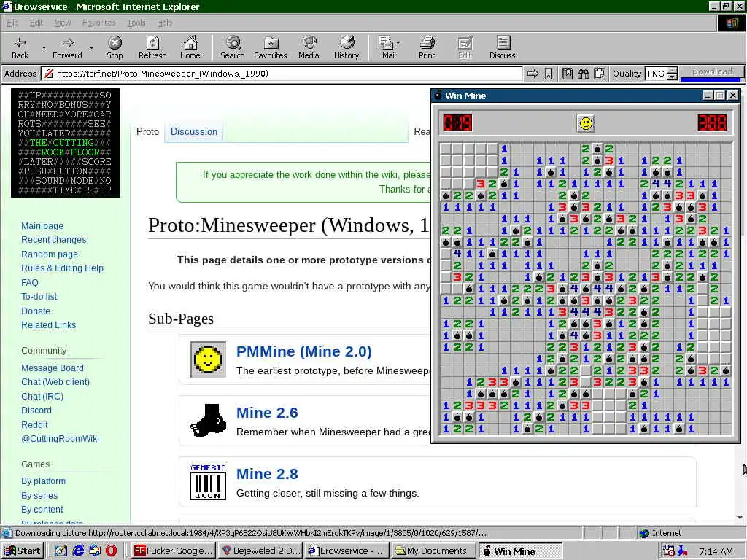
Task: Open the Mine 2.8 link
Action: (267, 474)
